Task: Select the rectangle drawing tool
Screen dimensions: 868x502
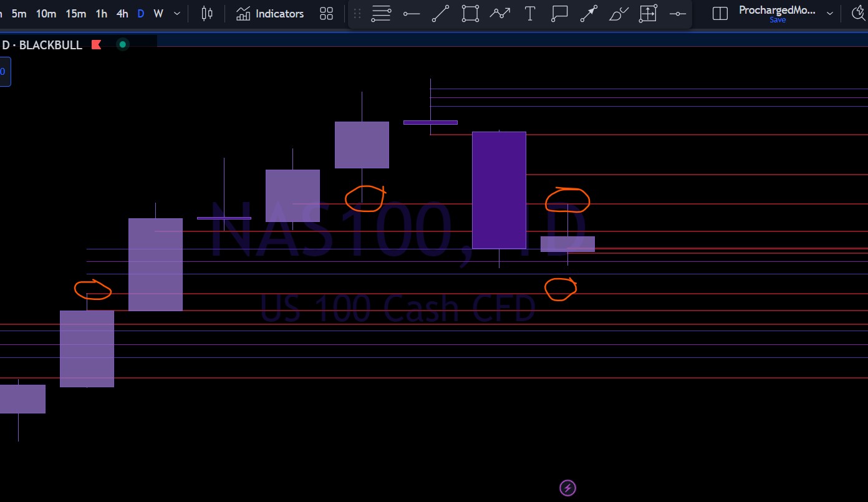Action: 470,14
